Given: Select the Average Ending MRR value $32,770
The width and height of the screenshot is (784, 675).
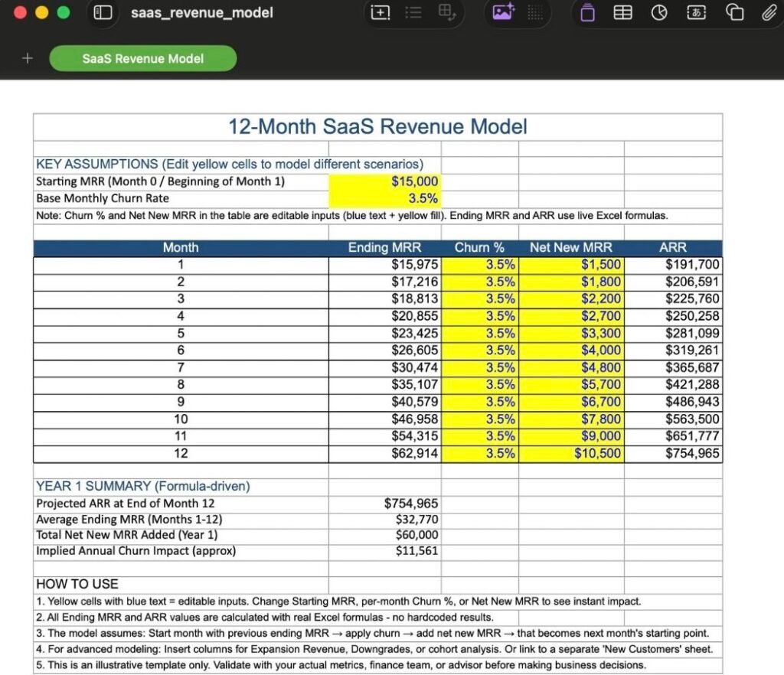Looking at the screenshot, I should click(x=385, y=520).
